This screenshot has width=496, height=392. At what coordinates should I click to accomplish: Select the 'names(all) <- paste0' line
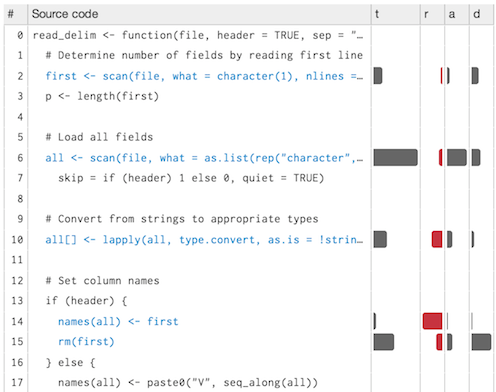pyautogui.click(x=188, y=383)
